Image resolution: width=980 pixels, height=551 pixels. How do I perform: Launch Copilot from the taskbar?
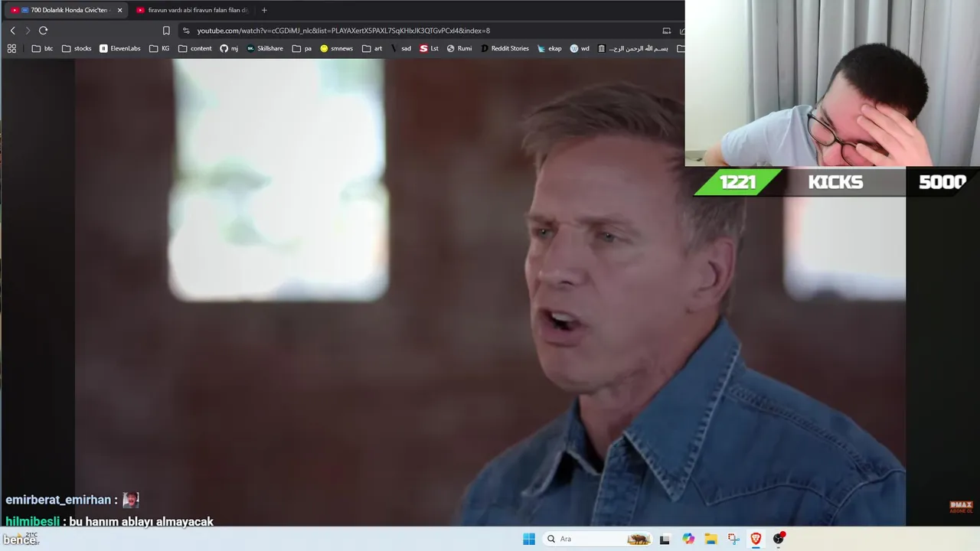tap(688, 539)
